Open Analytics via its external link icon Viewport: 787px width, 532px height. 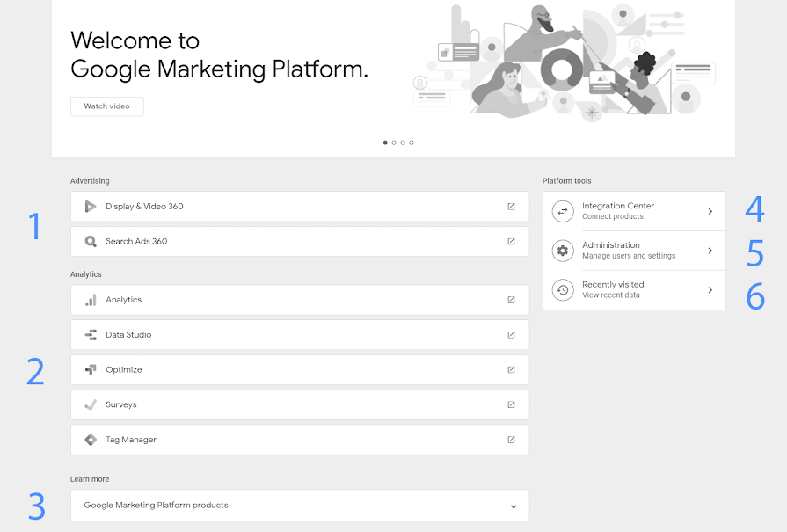(x=511, y=300)
